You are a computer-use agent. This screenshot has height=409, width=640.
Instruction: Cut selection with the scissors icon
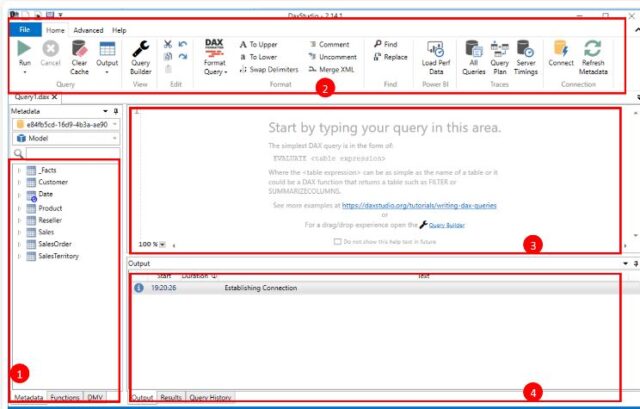click(168, 44)
